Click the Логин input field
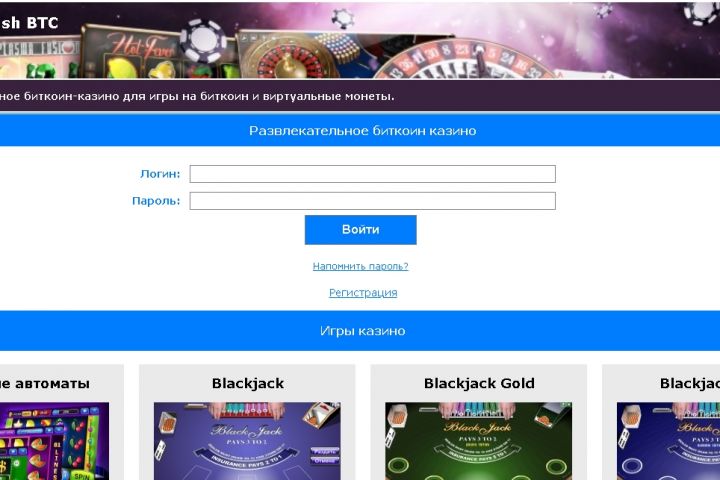This screenshot has height=480, width=720. tap(372, 174)
